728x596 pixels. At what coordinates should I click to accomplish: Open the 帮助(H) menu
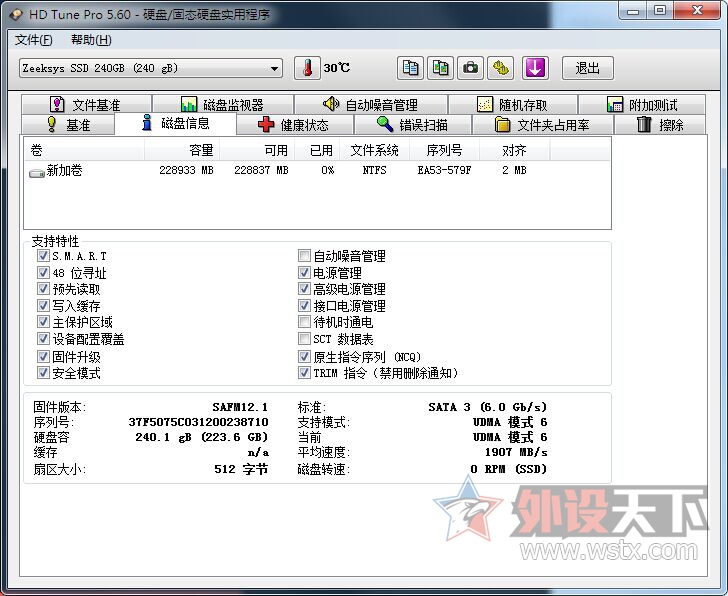click(91, 40)
